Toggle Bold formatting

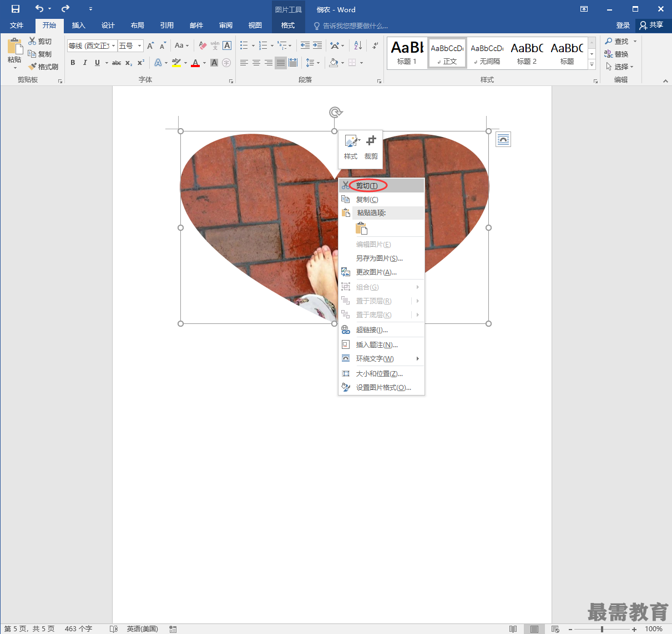coord(73,63)
